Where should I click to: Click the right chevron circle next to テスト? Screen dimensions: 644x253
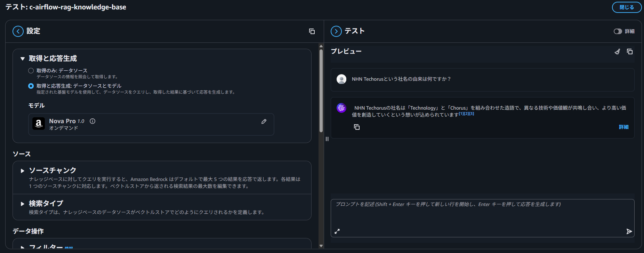coord(336,31)
